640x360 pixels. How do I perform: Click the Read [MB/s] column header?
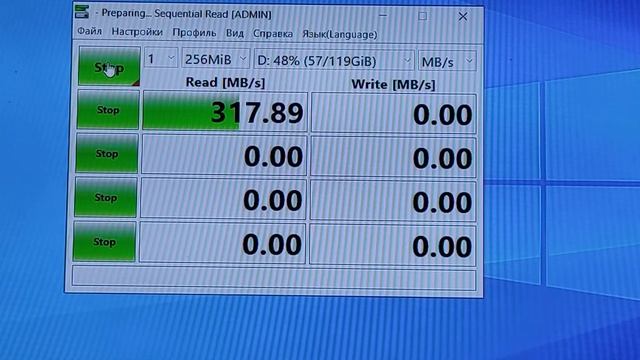coord(225,82)
